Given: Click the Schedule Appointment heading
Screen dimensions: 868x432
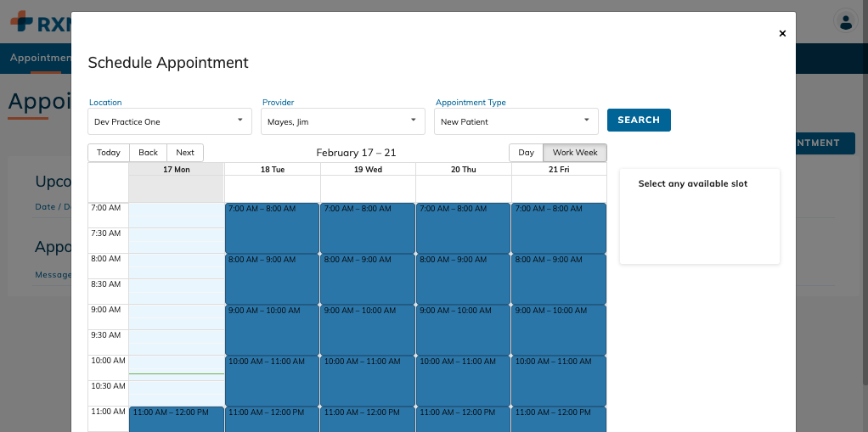Looking at the screenshot, I should (168, 63).
